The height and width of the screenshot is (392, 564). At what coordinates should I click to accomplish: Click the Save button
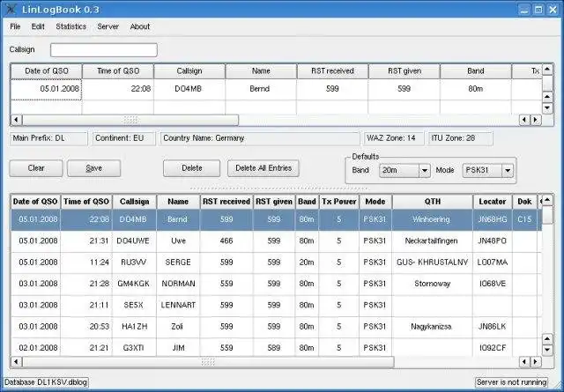(x=94, y=168)
